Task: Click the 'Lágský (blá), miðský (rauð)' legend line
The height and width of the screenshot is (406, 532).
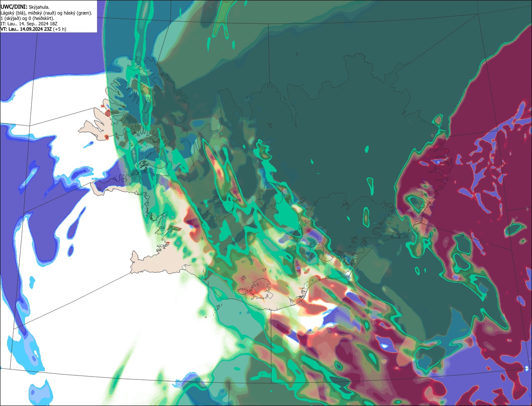Action: (x=46, y=13)
